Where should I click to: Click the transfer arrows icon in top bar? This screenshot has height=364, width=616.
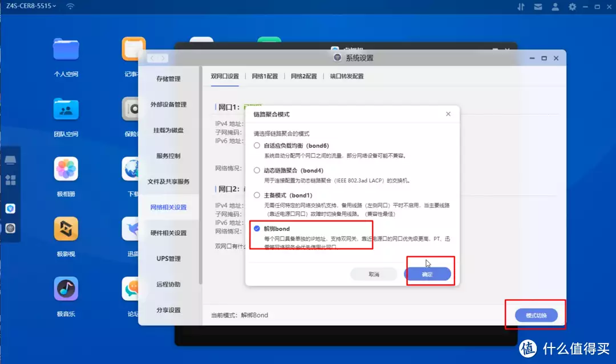[521, 7]
